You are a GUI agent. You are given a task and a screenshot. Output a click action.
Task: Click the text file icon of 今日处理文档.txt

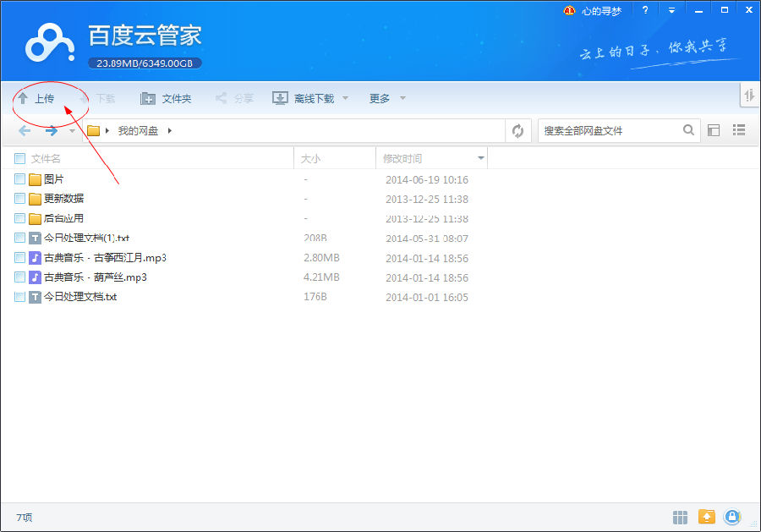pyautogui.click(x=35, y=297)
